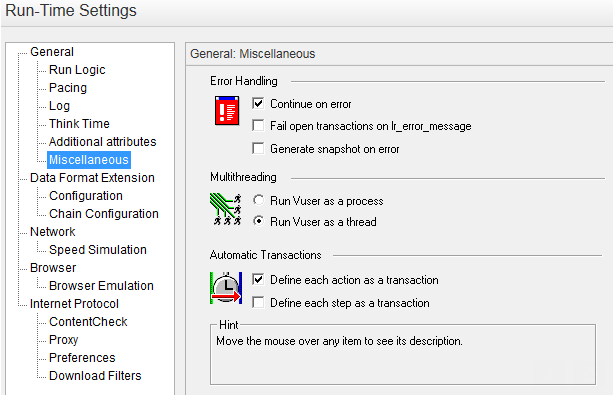Select Run Vuser as a process
Viewport: 613px width, 395px height.
258,200
